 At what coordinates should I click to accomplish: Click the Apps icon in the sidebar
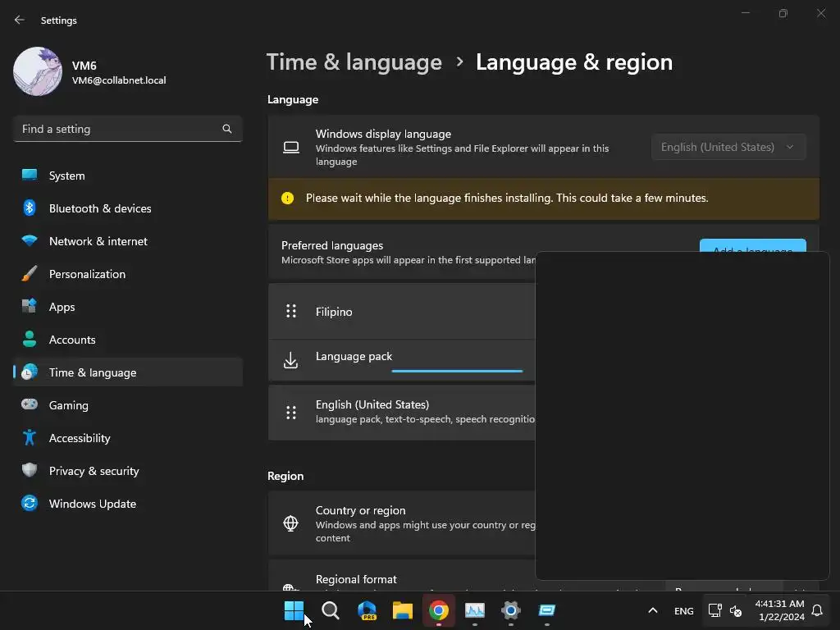[x=30, y=306]
